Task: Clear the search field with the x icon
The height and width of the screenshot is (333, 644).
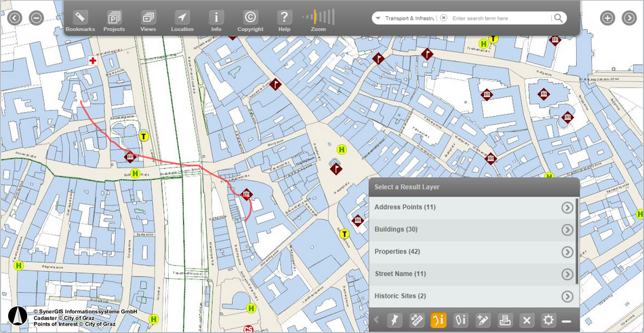Action: click(x=443, y=18)
